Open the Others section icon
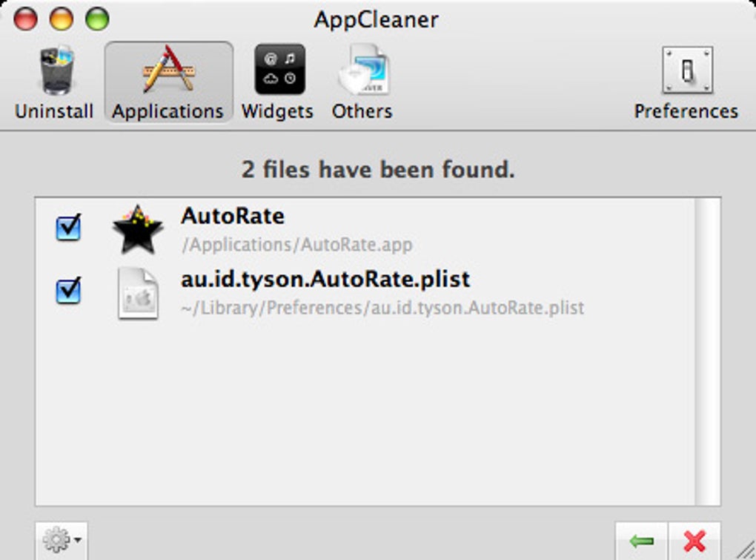This screenshot has width=756, height=560. [x=362, y=70]
